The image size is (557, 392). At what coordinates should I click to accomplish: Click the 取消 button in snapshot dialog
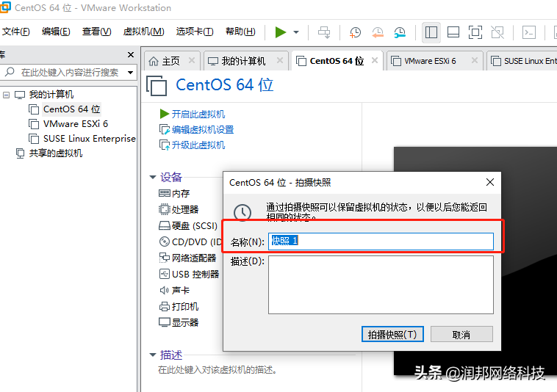(461, 334)
